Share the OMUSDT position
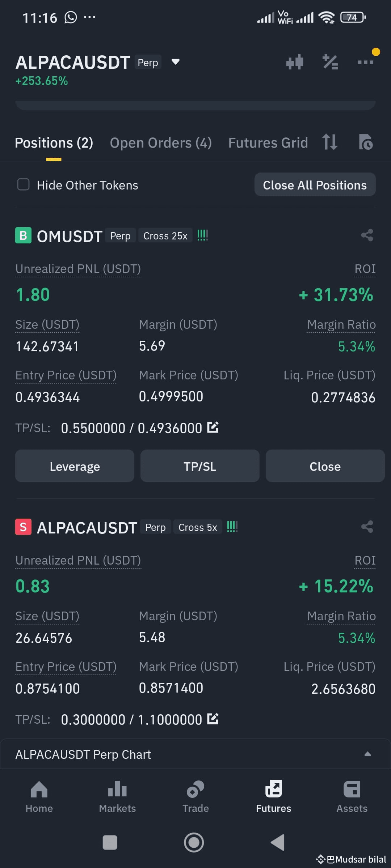Viewport: 391px width, 868px height. [x=367, y=235]
